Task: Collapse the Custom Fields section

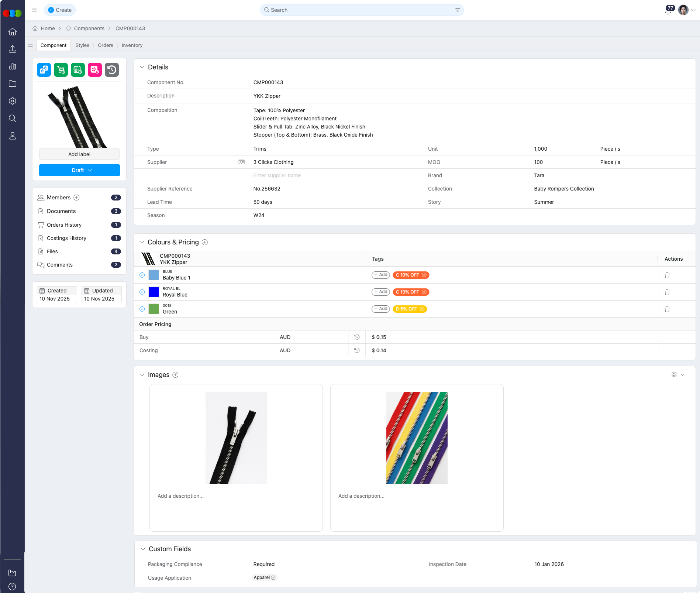Action: point(143,549)
